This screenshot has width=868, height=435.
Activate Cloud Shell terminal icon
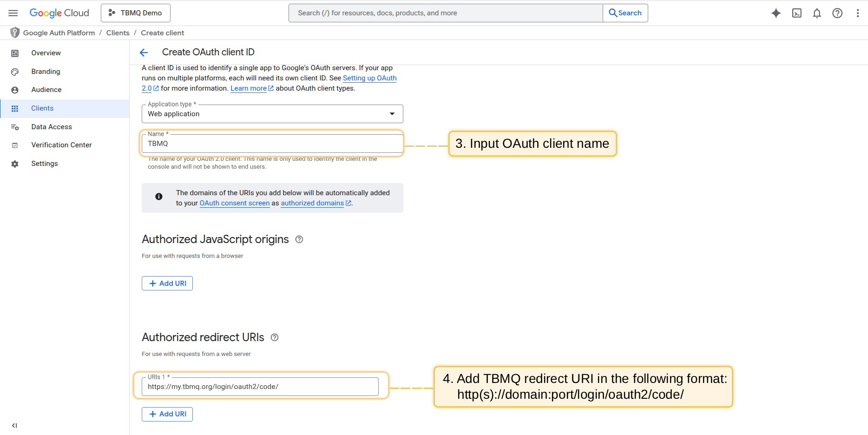[796, 13]
